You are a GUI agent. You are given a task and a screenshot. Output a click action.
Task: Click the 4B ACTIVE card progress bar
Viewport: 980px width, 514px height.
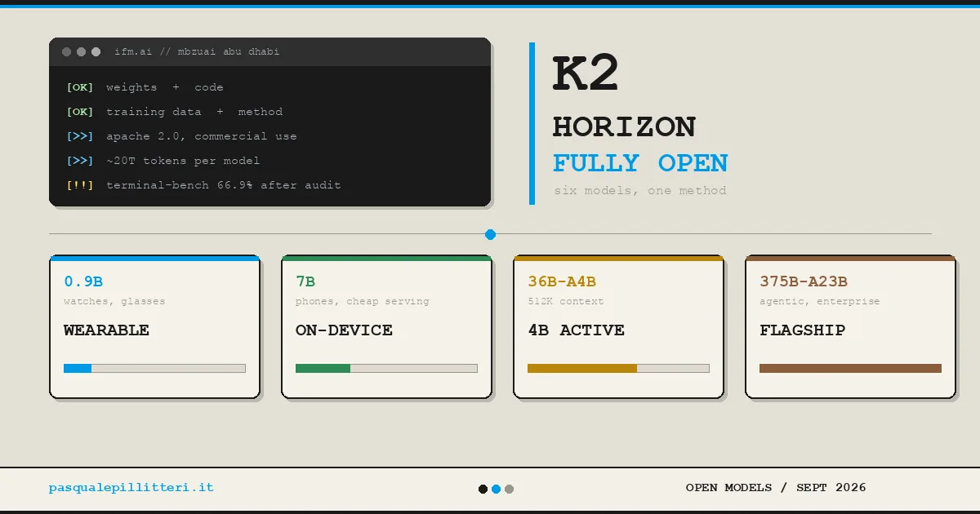pyautogui.click(x=618, y=369)
